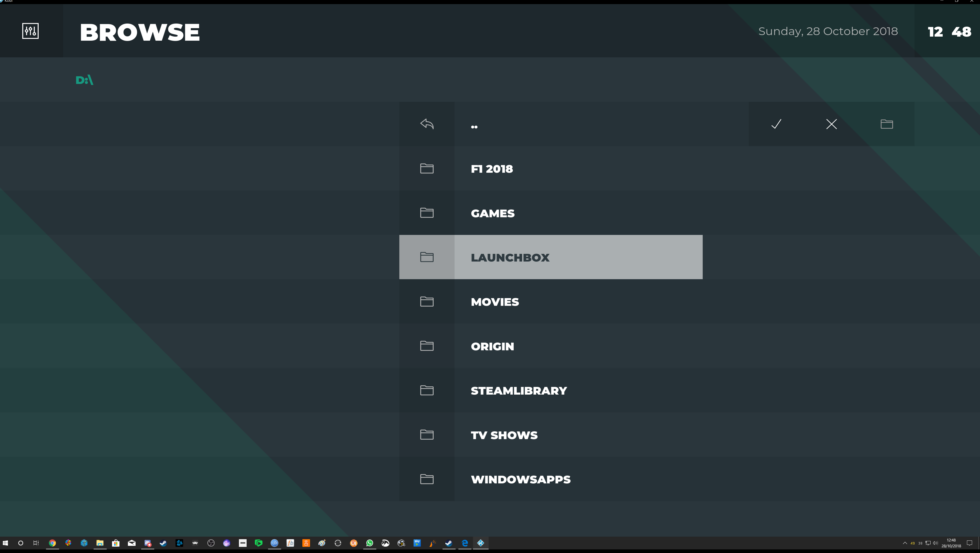Click folder icon next to STEAMLIBRARY
Viewport: 980px width, 553px height.
(x=427, y=391)
